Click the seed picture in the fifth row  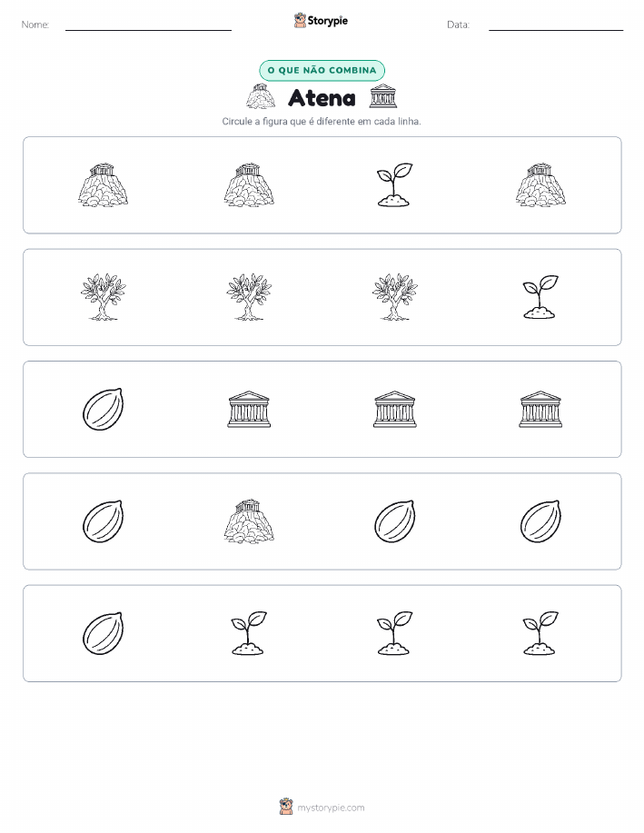103,633
